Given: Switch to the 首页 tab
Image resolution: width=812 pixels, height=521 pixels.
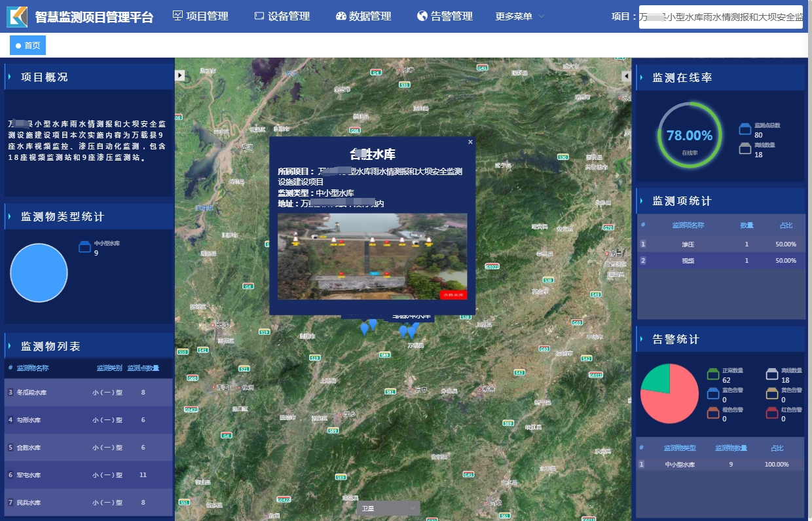Looking at the screenshot, I should coord(28,45).
